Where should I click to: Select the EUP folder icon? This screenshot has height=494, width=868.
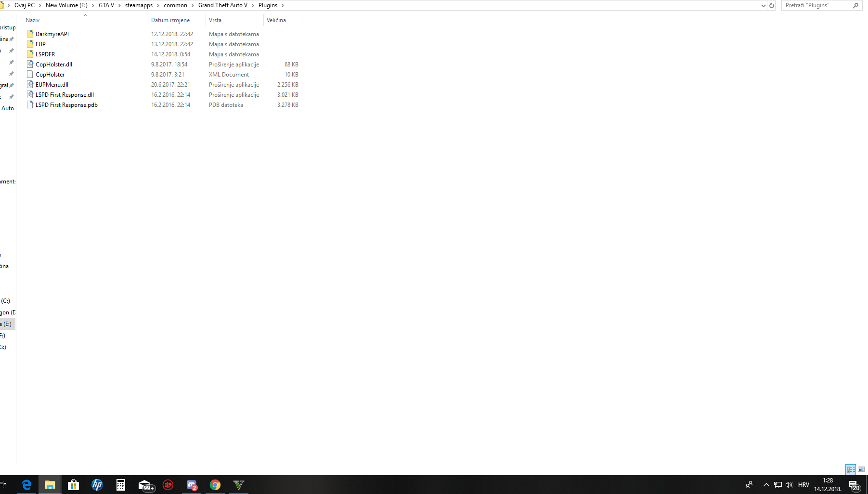click(x=30, y=44)
